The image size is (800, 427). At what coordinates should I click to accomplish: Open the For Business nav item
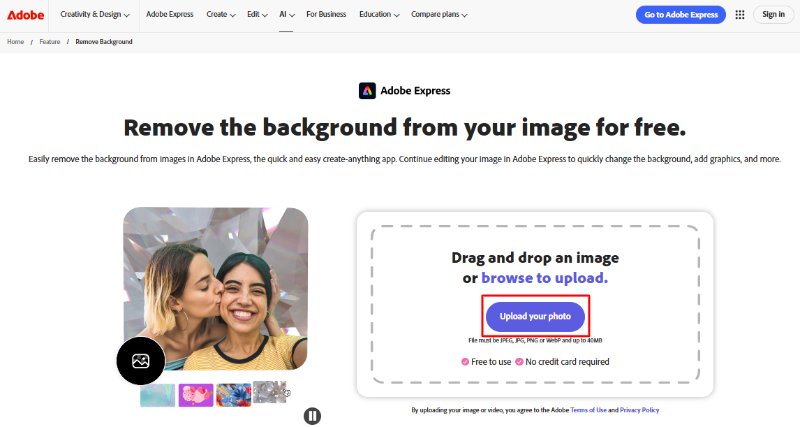click(326, 15)
